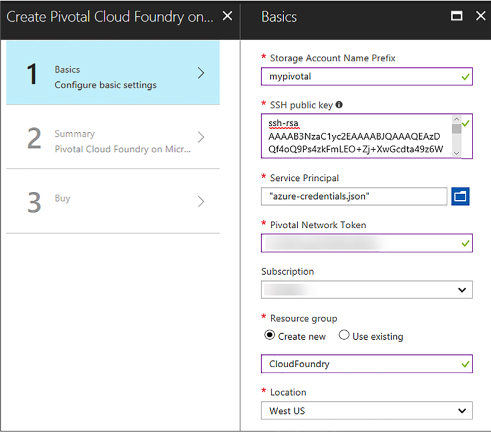Click the Location label
The height and width of the screenshot is (432, 491).
tap(288, 392)
